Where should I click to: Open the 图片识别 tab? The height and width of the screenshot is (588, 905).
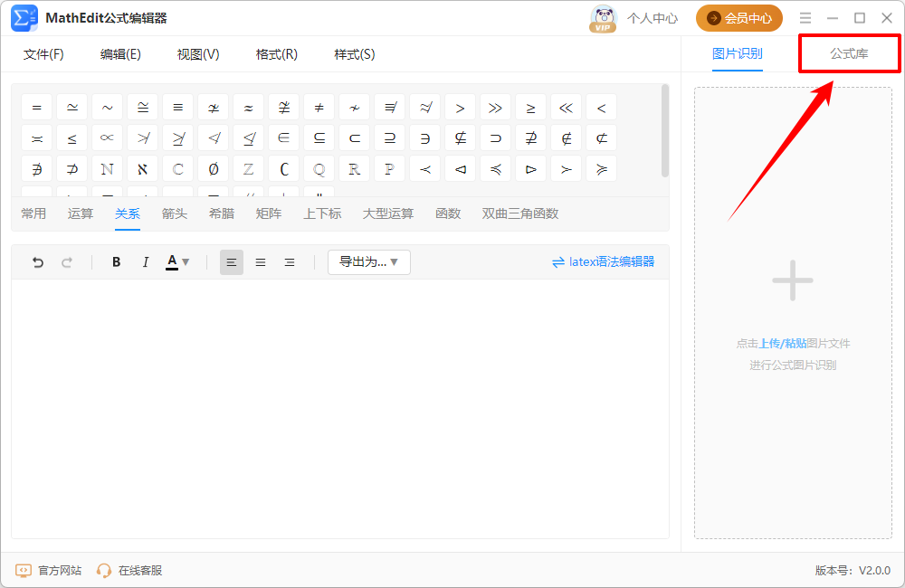(x=737, y=53)
